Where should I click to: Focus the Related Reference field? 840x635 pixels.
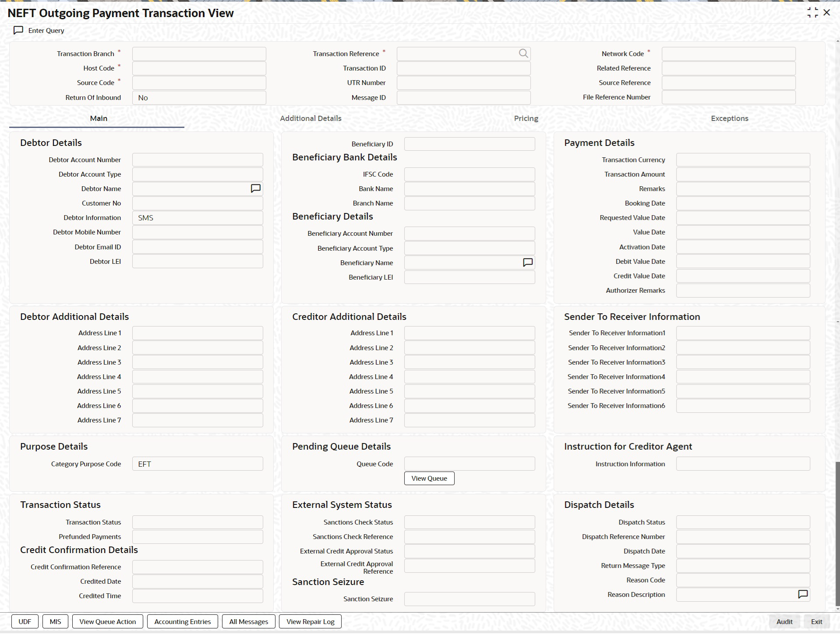click(728, 68)
